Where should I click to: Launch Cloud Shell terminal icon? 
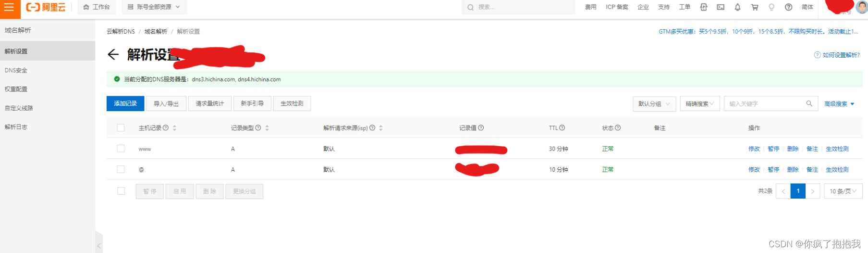coord(721,7)
